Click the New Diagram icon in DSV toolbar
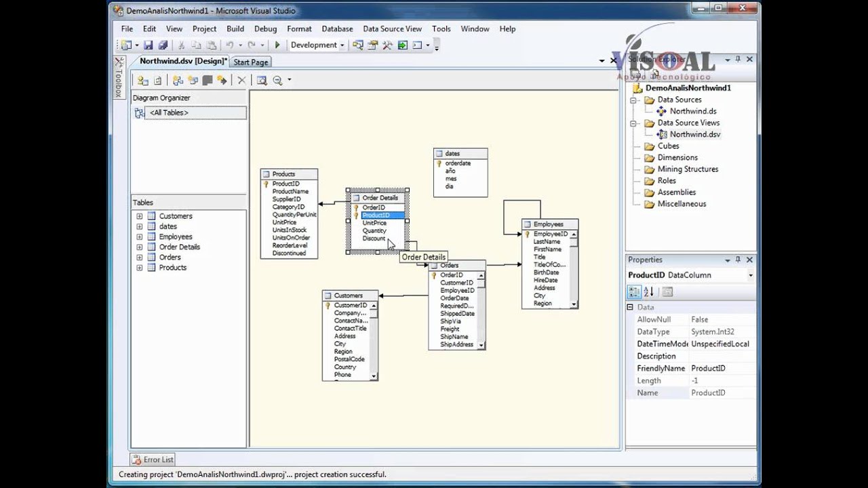The height and width of the screenshot is (488, 868). tap(178, 80)
